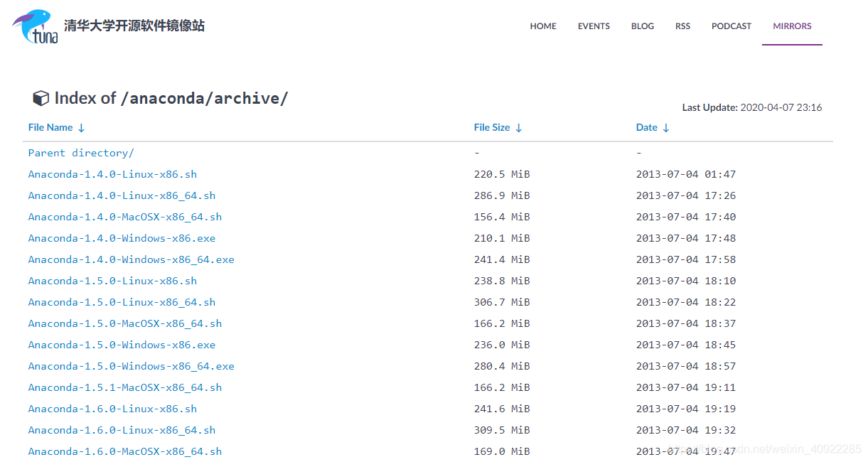Sort by File Name column header
The image size is (868, 462).
pyautogui.click(x=56, y=127)
